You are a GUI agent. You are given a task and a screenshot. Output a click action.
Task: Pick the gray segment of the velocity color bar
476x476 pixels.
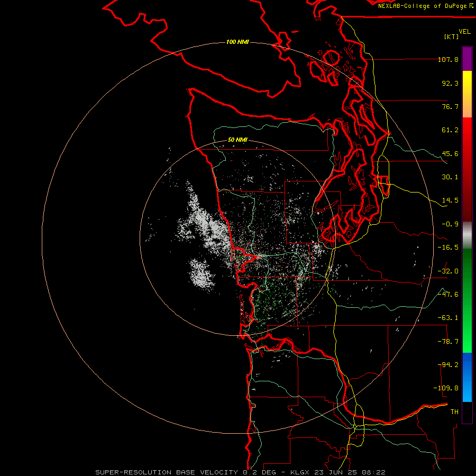point(467,235)
